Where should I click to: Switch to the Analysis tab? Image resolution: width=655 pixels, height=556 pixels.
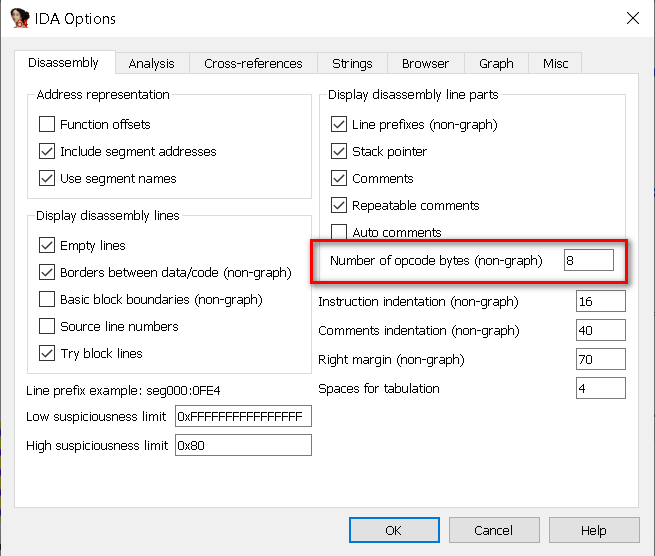click(x=151, y=64)
